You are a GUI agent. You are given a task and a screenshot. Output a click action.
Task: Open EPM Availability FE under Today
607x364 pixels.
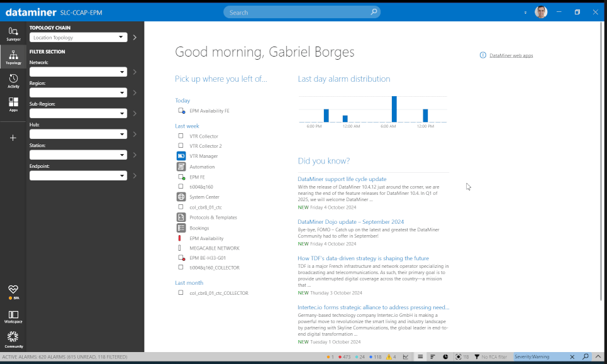click(209, 111)
